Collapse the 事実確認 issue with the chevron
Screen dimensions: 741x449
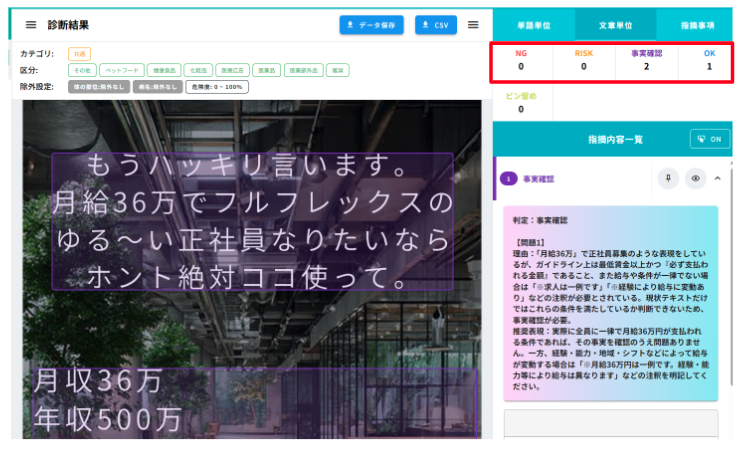pyautogui.click(x=717, y=178)
